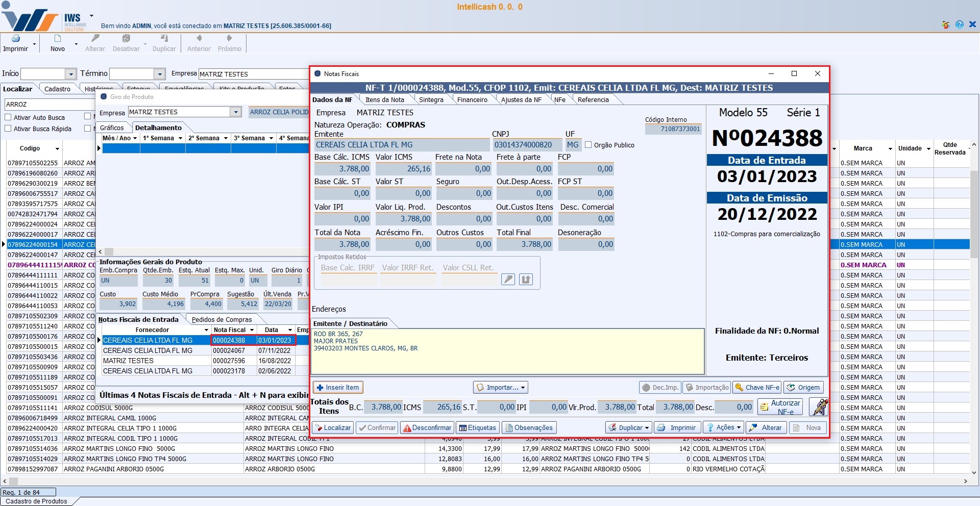The image size is (980, 506).
Task: Switch to Referencia tab
Action: tap(593, 99)
